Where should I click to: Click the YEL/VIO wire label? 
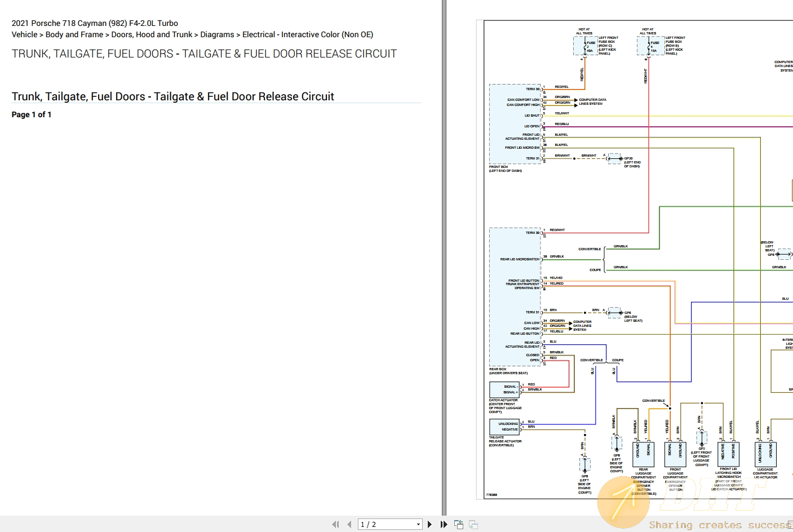click(556, 278)
